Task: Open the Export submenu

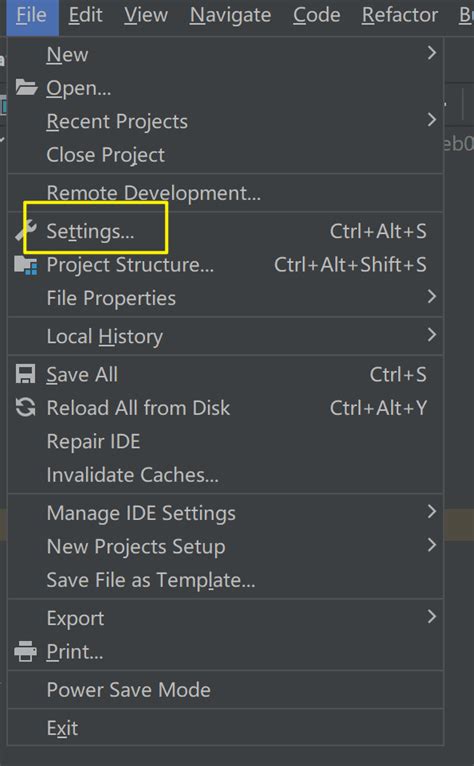Action: [x=225, y=618]
